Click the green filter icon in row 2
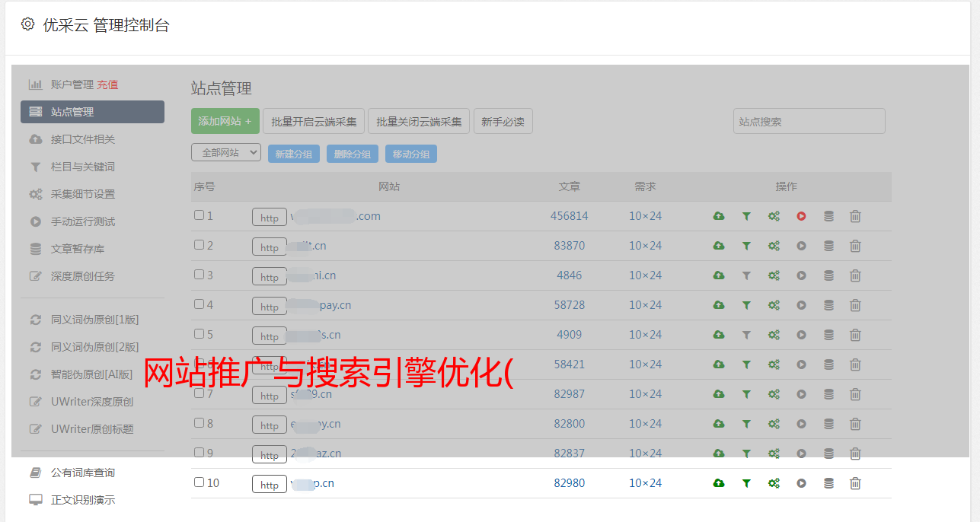The height and width of the screenshot is (522, 980). [746, 246]
